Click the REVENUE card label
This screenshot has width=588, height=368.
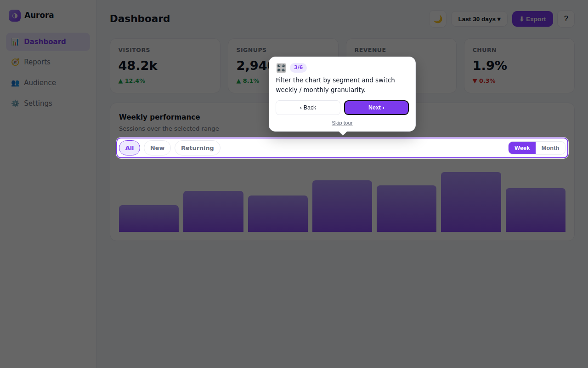(370, 50)
